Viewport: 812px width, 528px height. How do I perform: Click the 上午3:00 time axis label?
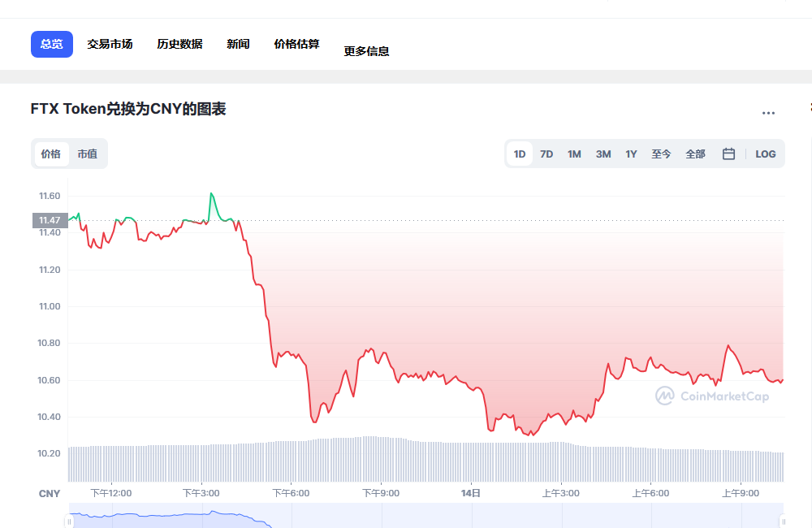pyautogui.click(x=561, y=493)
